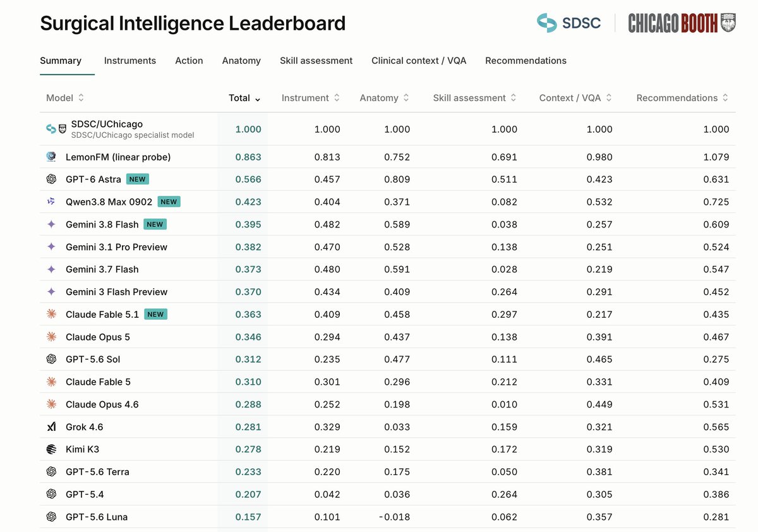
Task: Click the Kimi K3 logo icon
Action: coord(51,449)
